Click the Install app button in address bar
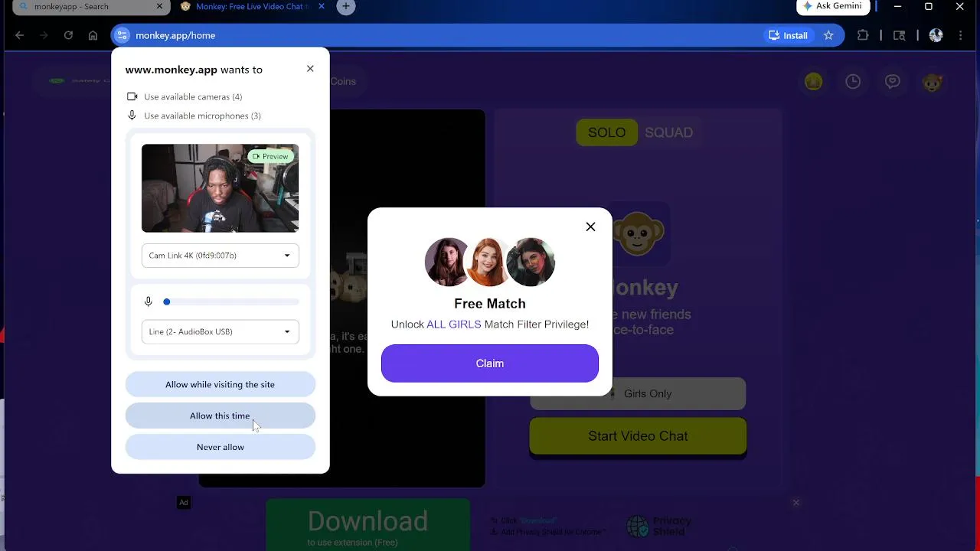 coord(788,35)
